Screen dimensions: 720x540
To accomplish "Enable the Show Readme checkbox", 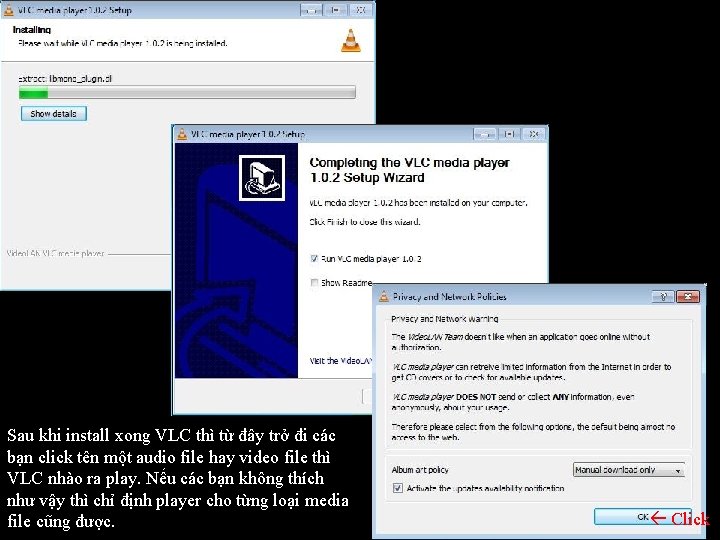I will pyautogui.click(x=314, y=282).
